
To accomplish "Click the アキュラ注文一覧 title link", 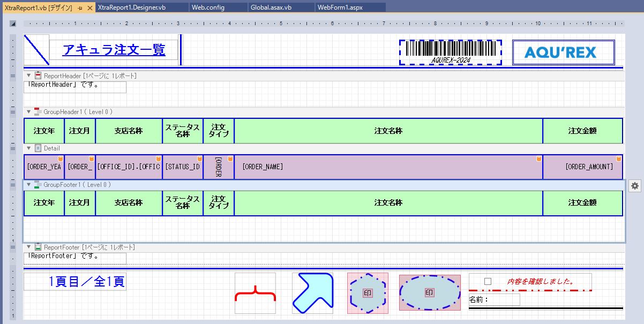I will (x=114, y=50).
